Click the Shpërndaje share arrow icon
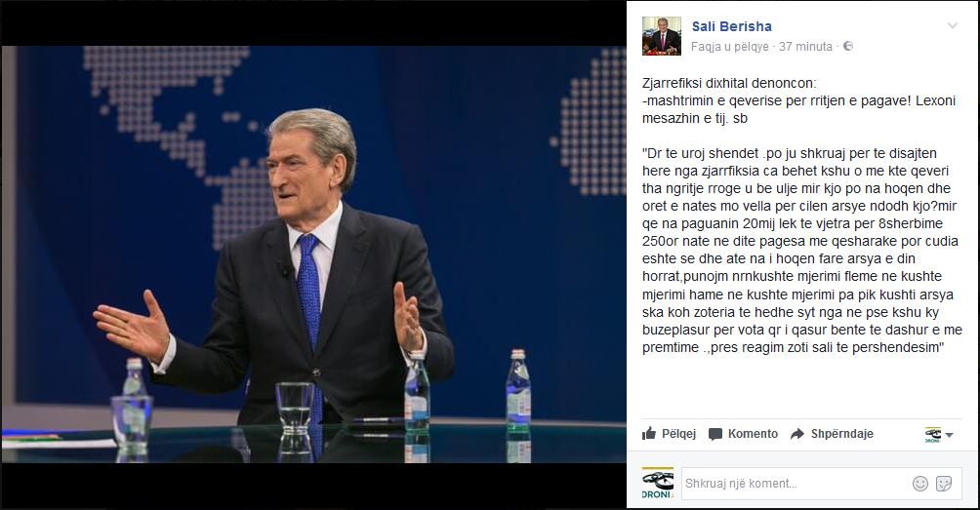 pyautogui.click(x=797, y=434)
